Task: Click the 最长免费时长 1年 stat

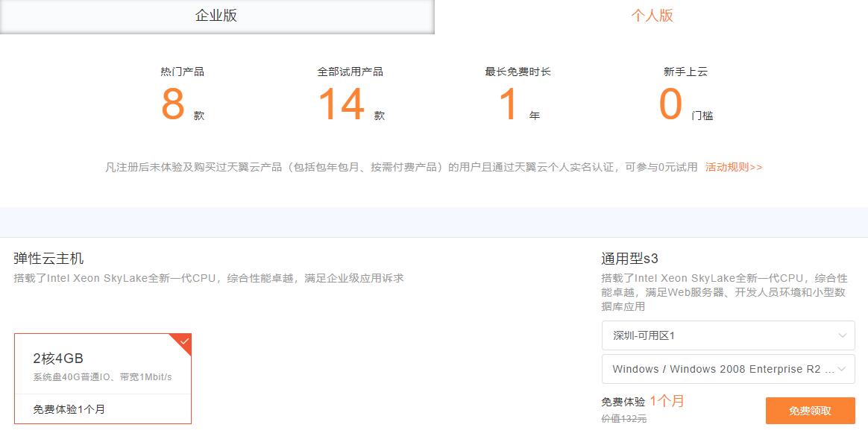Action: [512, 104]
